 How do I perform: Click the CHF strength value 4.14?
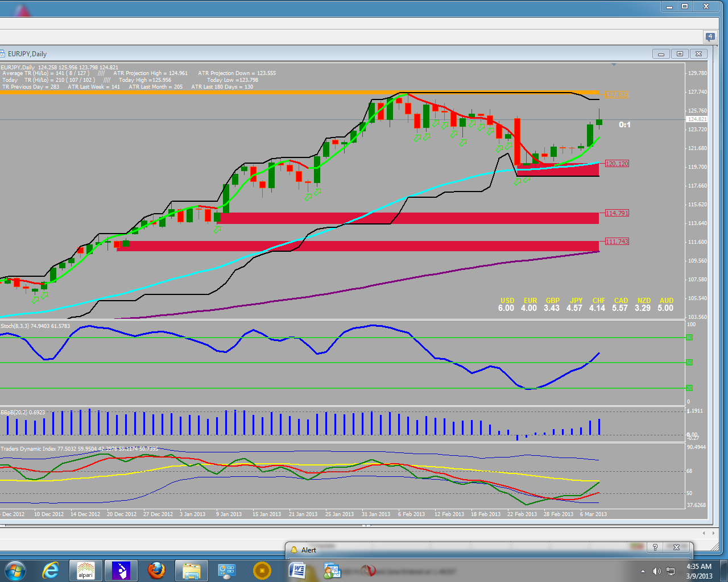pos(597,308)
